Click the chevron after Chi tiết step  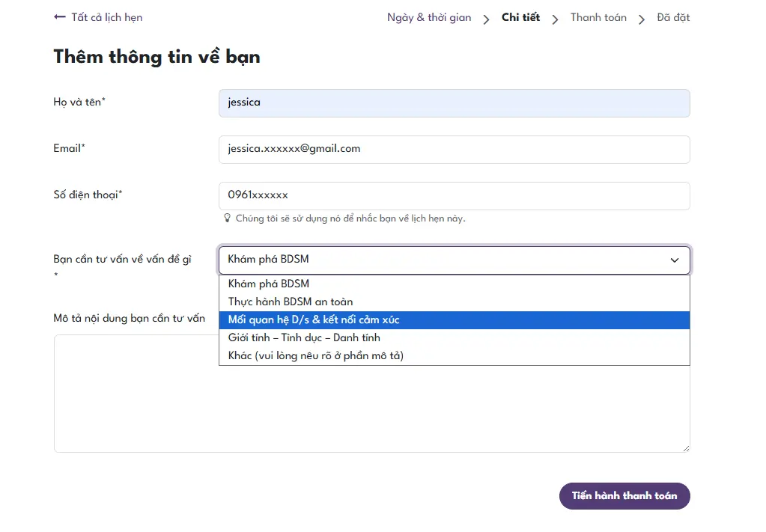point(555,19)
